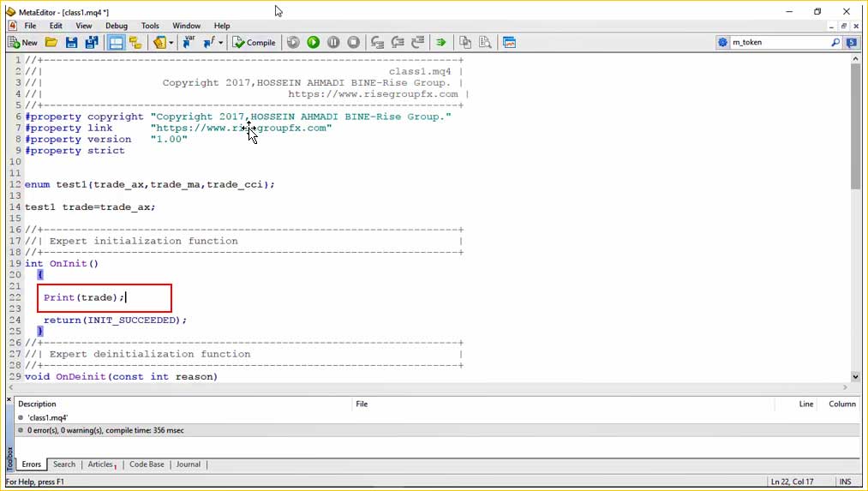Click the grey restart debugging icon
Viewport: 868px width, 491px height.
293,43
